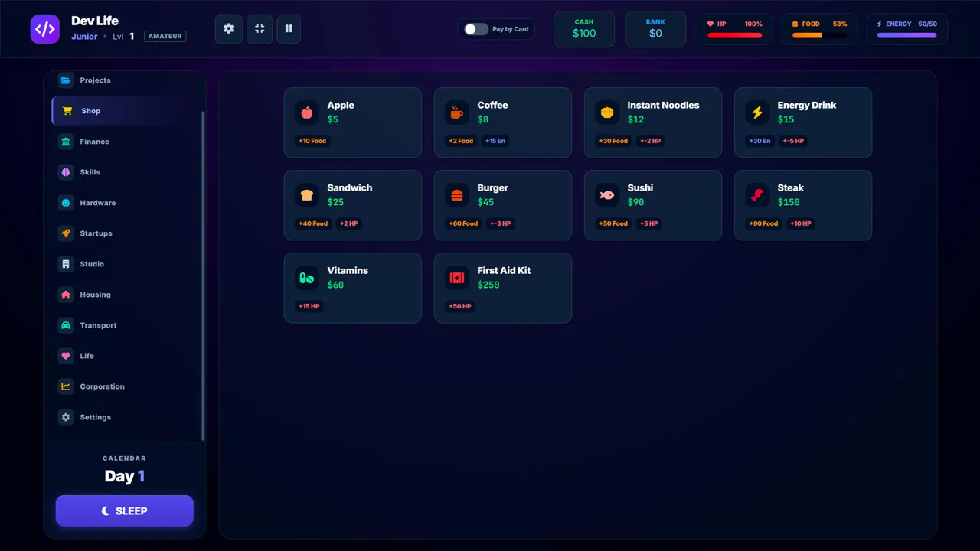This screenshot has height=551, width=980.
Task: Click the Sushi $90 price
Action: [x=635, y=202]
